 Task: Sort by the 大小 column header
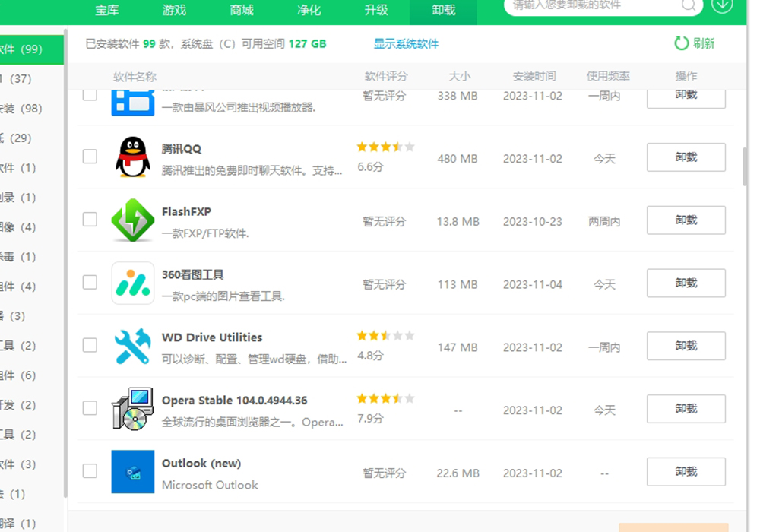coord(460,76)
